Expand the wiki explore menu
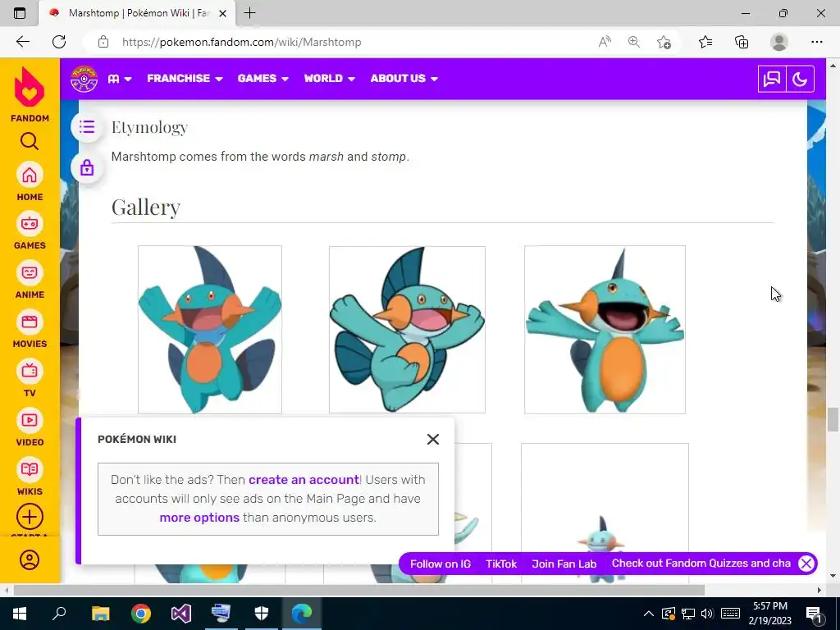 click(120, 79)
